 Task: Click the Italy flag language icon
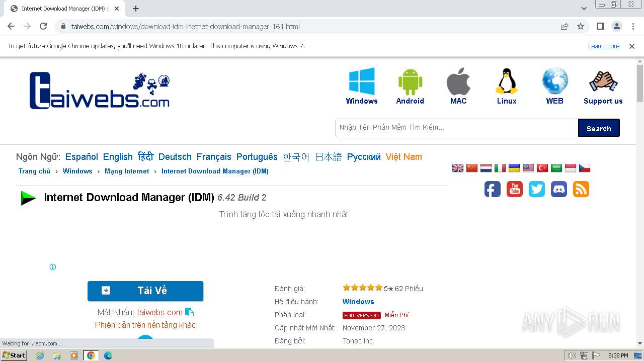click(x=500, y=168)
